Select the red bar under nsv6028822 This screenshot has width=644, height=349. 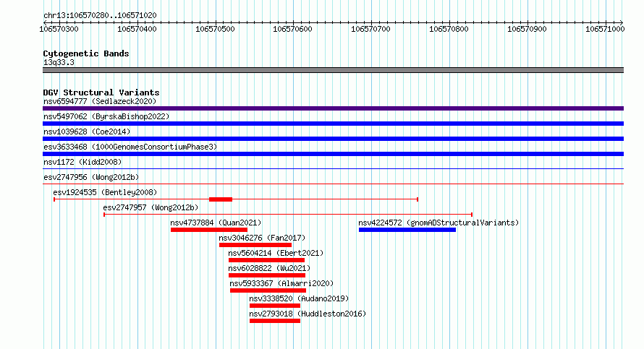coord(267,275)
